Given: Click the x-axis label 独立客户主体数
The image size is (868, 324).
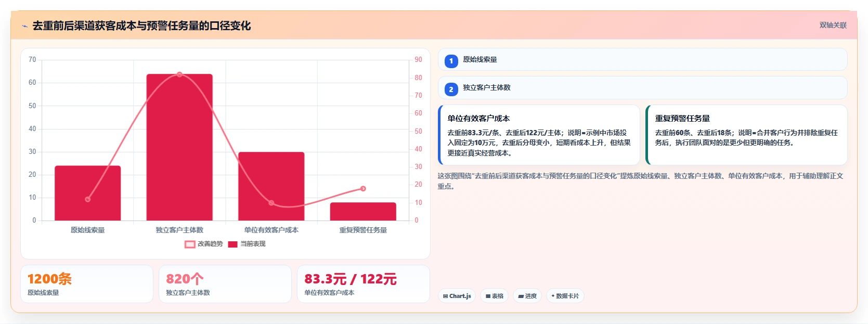Looking at the screenshot, I should tap(179, 230).
